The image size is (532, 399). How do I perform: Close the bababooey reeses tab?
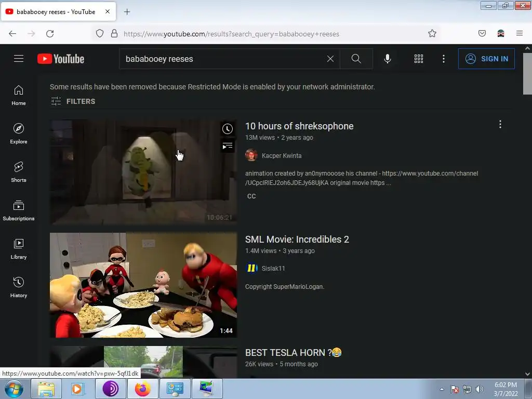tap(108, 11)
